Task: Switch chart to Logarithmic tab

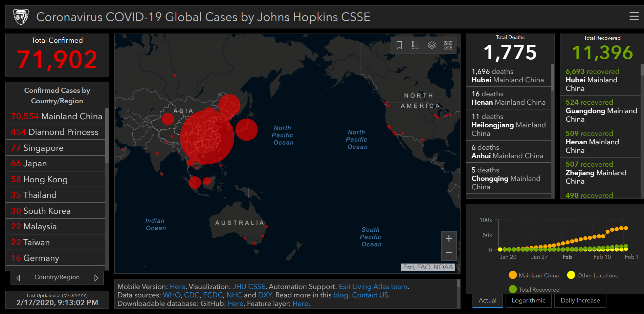Action: [x=529, y=300]
